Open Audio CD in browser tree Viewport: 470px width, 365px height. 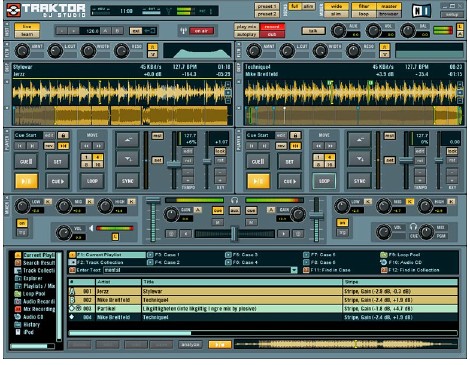(x=29, y=317)
